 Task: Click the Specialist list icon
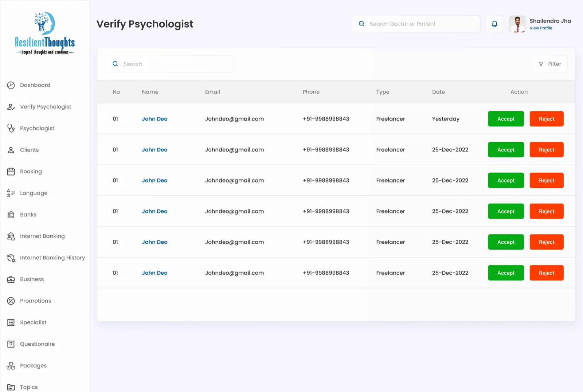point(11,322)
